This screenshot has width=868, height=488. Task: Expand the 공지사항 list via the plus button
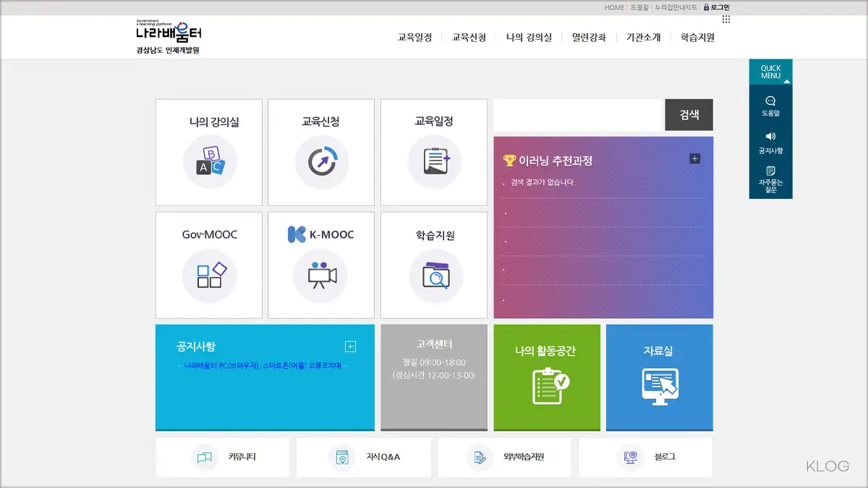coord(349,346)
